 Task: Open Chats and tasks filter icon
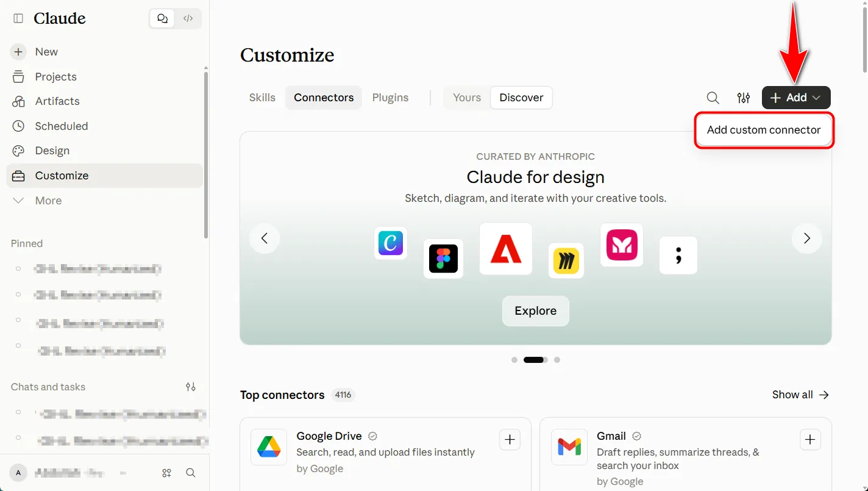pyautogui.click(x=191, y=387)
